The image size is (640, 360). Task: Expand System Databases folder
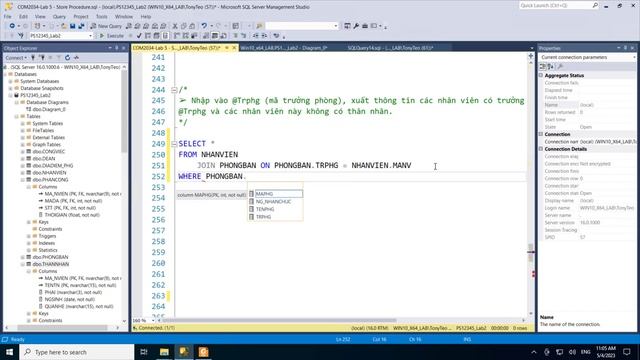[11, 81]
